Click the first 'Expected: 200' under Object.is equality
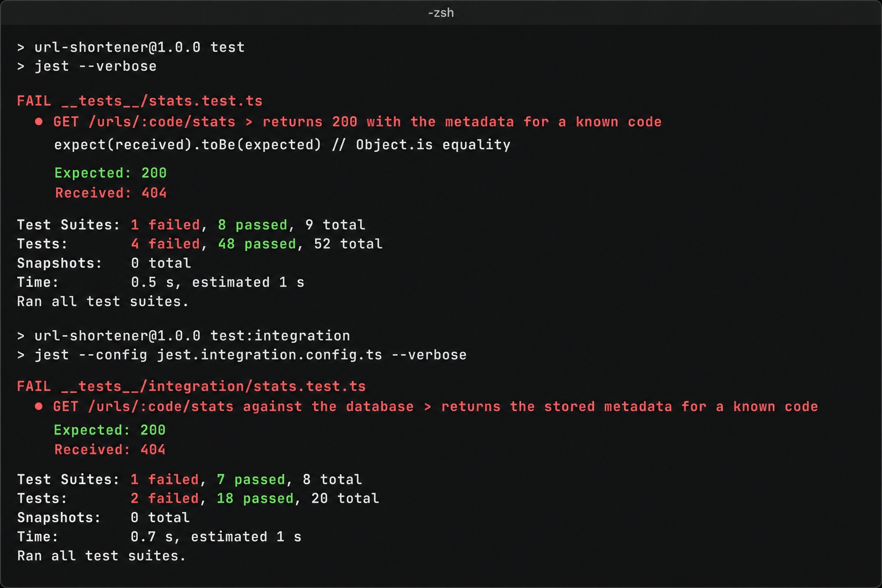This screenshot has width=882, height=588. (110, 173)
